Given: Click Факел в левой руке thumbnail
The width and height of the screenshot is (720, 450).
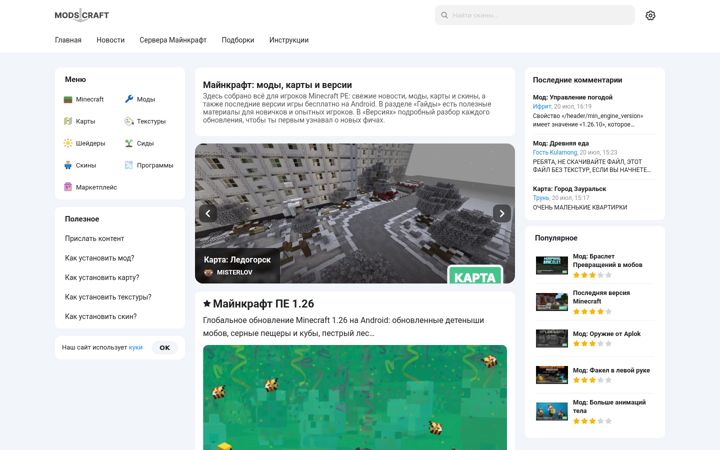Looking at the screenshot, I should pyautogui.click(x=552, y=375).
